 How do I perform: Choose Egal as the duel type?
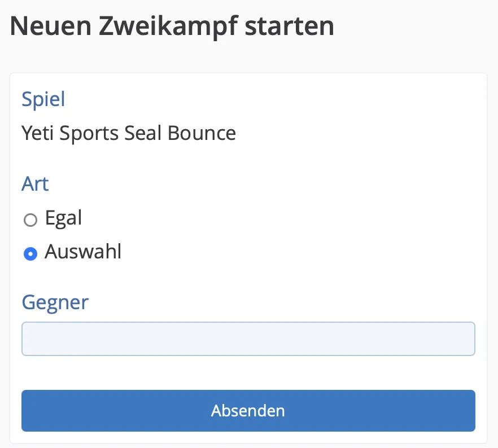pos(30,220)
